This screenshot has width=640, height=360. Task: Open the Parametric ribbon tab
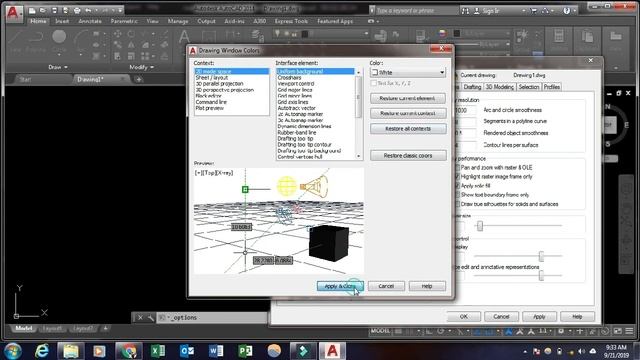124,21
